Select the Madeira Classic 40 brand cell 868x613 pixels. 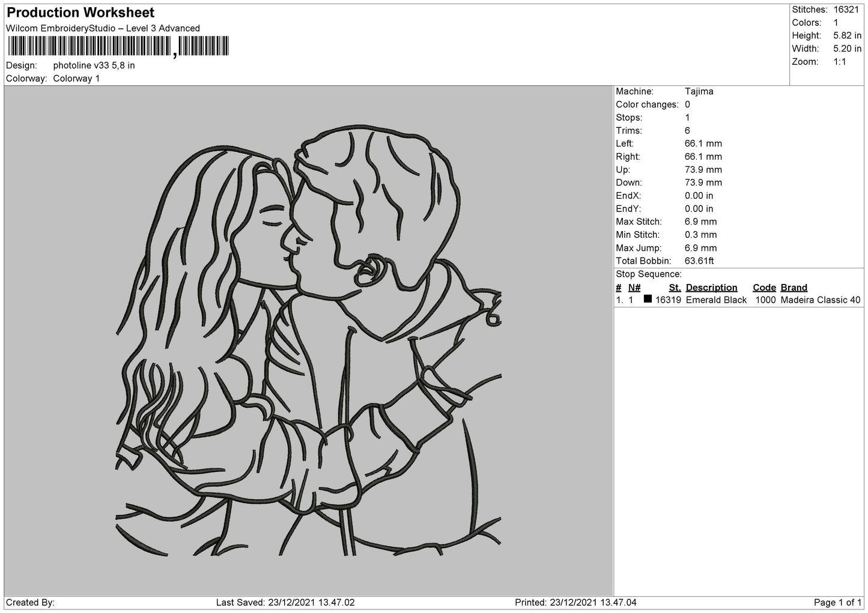click(x=821, y=300)
